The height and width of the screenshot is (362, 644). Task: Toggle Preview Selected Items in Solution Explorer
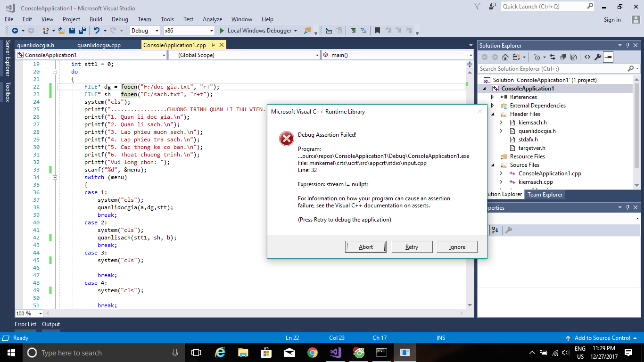608,56
